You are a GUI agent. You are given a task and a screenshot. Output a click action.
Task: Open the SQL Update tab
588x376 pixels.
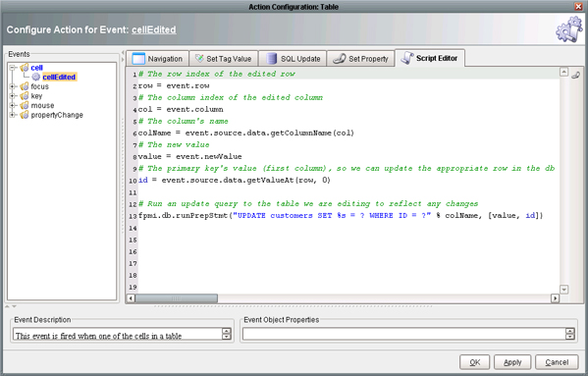[293, 59]
